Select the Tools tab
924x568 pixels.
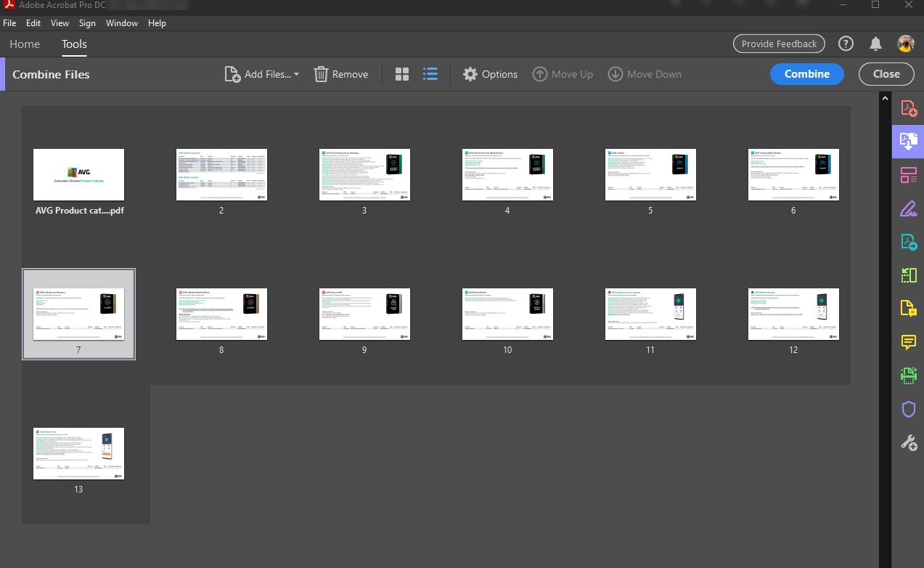tap(74, 44)
